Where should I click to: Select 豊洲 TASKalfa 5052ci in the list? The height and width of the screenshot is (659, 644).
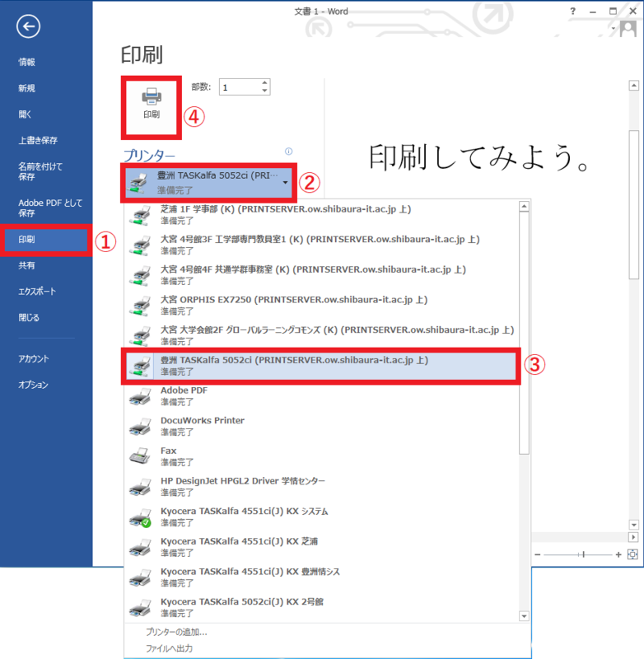pos(321,366)
